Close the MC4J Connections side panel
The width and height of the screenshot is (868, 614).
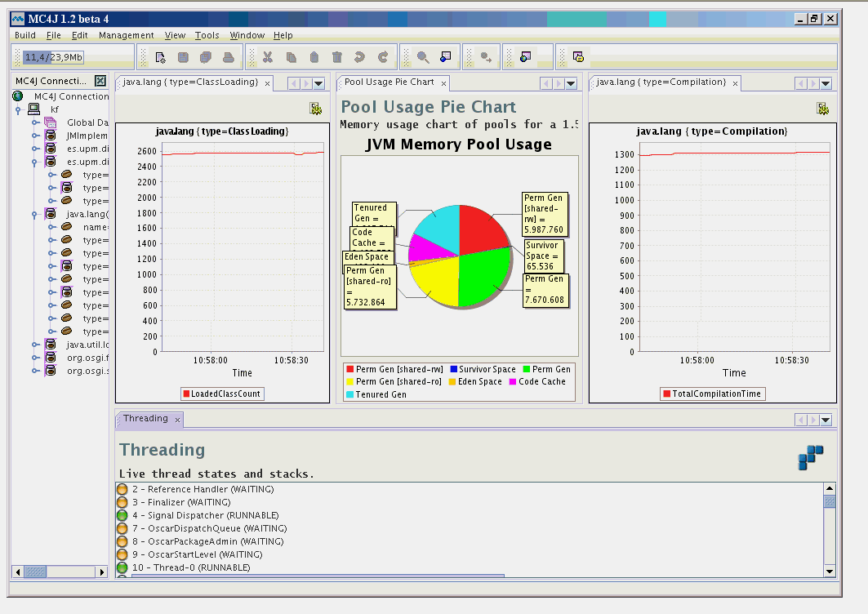tap(100, 81)
